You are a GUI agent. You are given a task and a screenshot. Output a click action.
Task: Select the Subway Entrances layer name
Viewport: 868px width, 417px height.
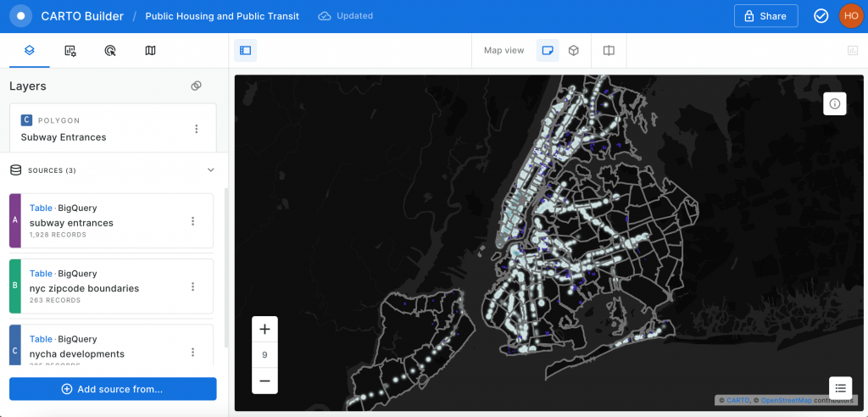[64, 136]
